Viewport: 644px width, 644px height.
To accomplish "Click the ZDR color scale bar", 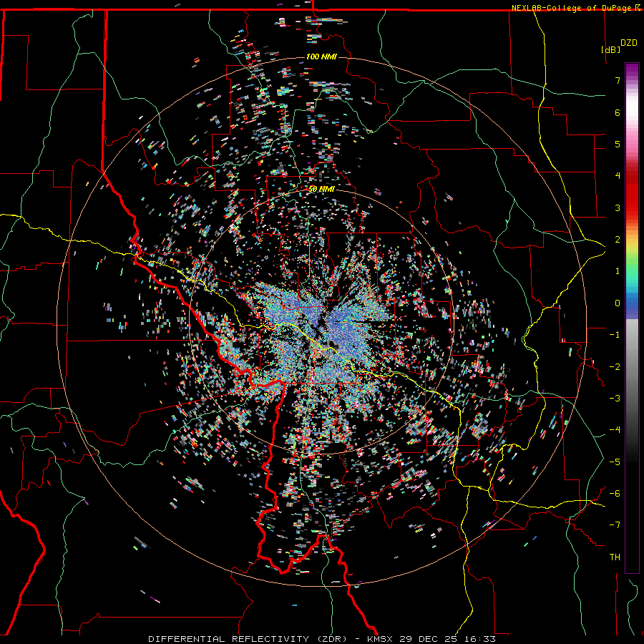I will [x=632, y=318].
